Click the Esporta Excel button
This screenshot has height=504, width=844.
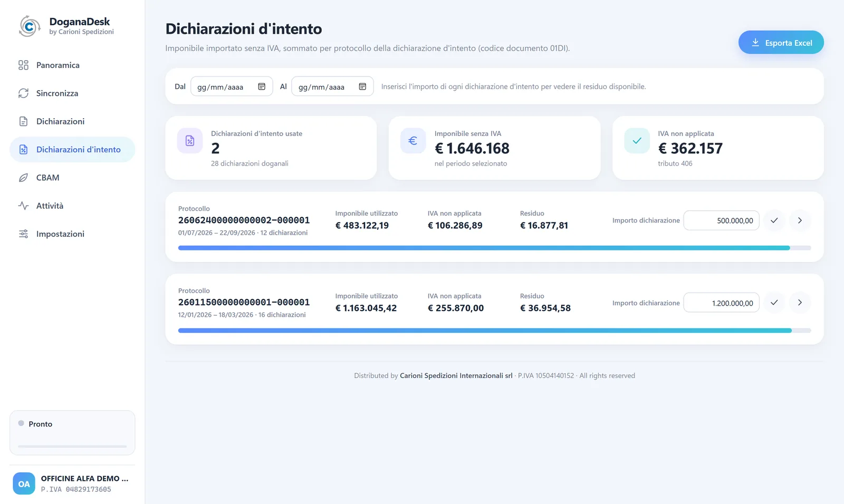[781, 42]
